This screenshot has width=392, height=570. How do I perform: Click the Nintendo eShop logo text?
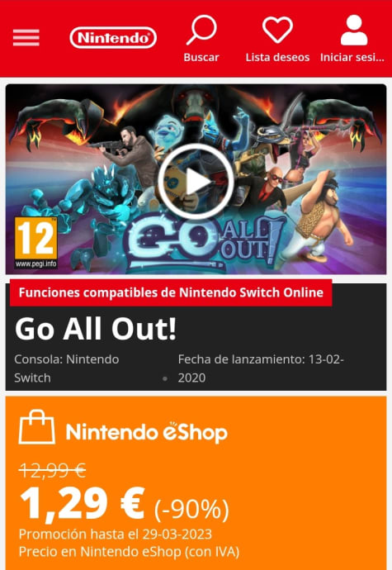tap(146, 432)
